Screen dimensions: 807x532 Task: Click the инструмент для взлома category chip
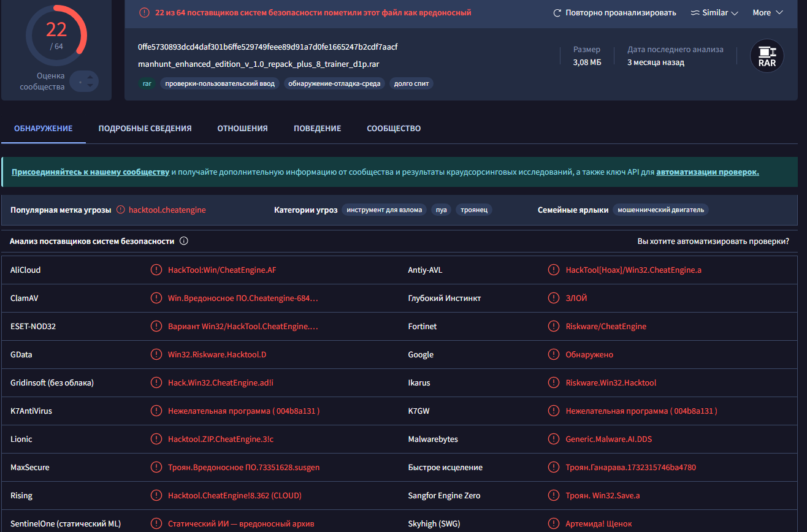(x=384, y=210)
